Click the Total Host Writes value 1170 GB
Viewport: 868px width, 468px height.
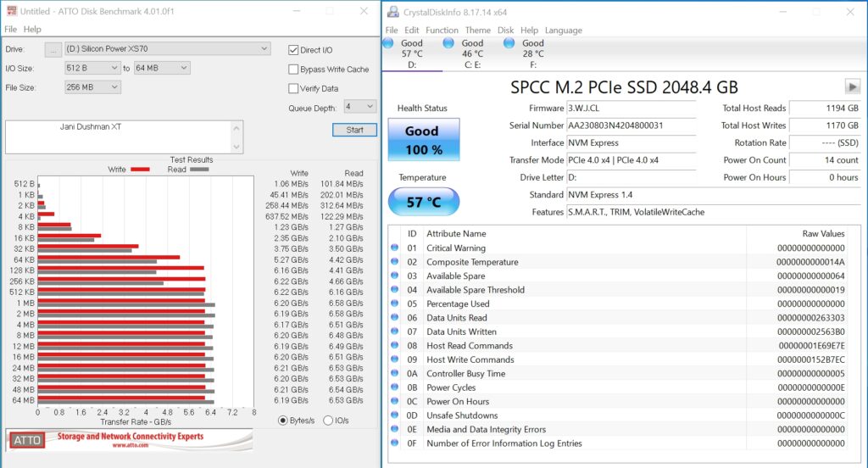(x=825, y=125)
